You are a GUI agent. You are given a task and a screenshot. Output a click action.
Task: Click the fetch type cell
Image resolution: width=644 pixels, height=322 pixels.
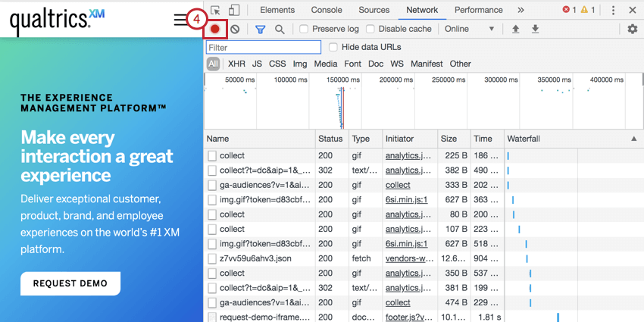point(361,259)
